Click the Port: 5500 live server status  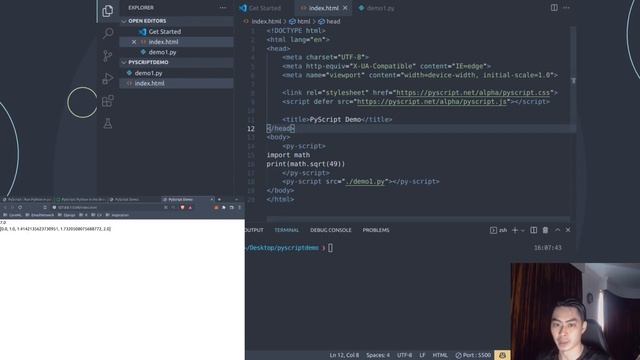[x=473, y=355]
